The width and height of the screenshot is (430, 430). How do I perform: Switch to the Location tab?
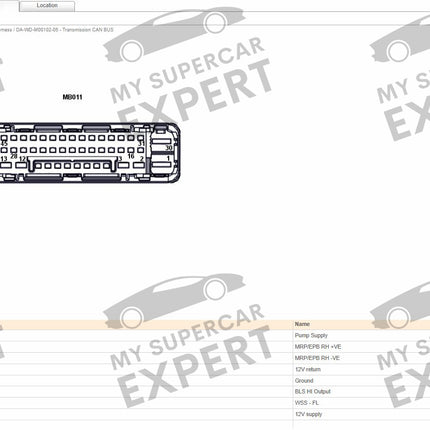tap(47, 6)
